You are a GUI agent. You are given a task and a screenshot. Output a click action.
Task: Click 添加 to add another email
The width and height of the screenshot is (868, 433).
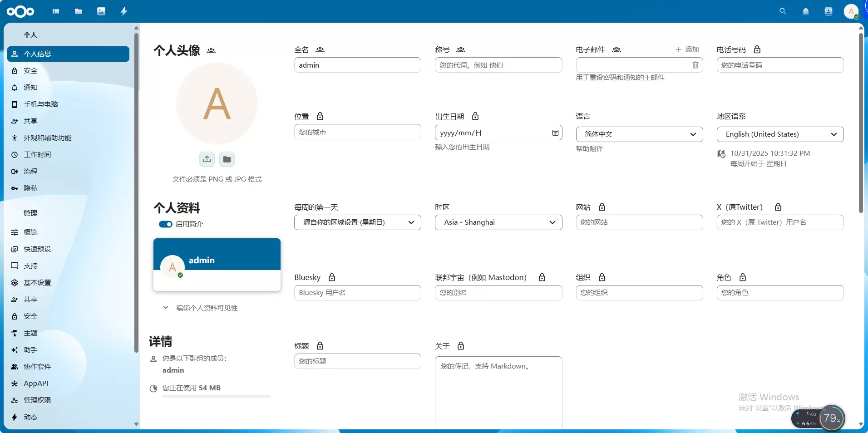coord(687,49)
